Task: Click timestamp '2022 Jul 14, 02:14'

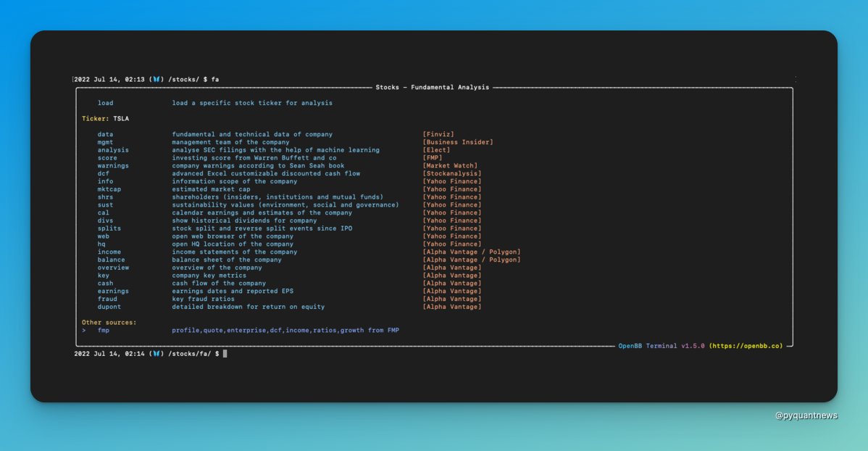Action: click(x=109, y=354)
